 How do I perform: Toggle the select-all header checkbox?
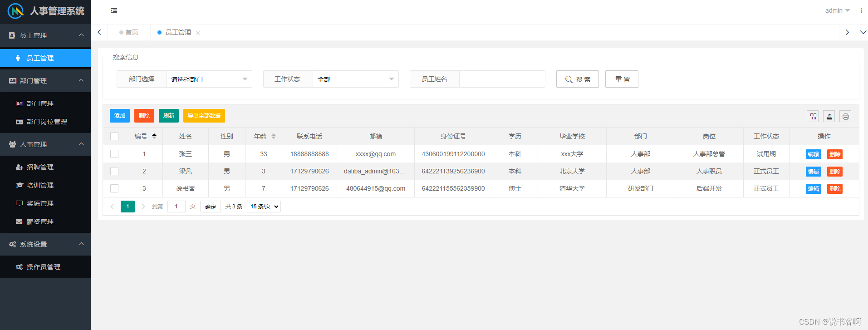114,136
